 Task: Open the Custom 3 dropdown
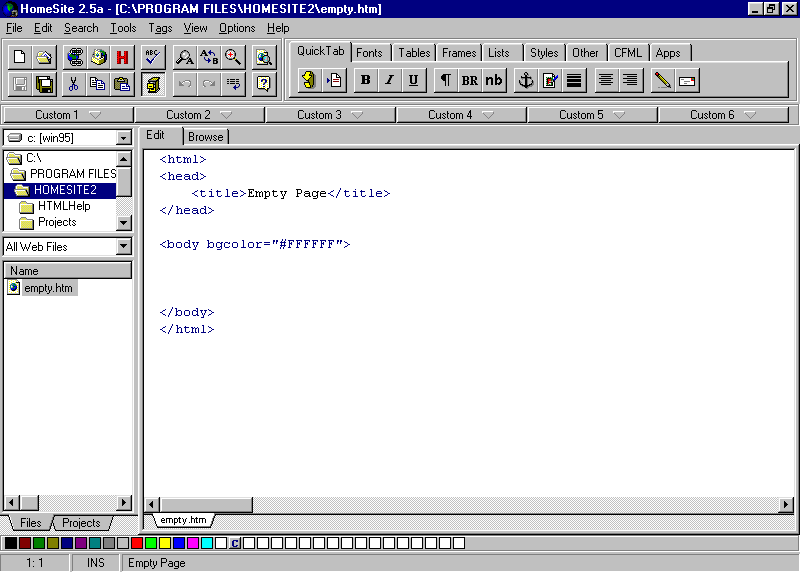(x=330, y=115)
